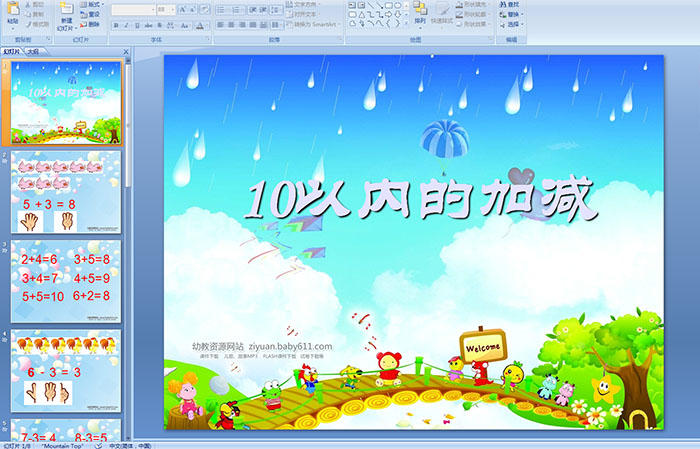Toggle Align Text Right

click(x=242, y=25)
